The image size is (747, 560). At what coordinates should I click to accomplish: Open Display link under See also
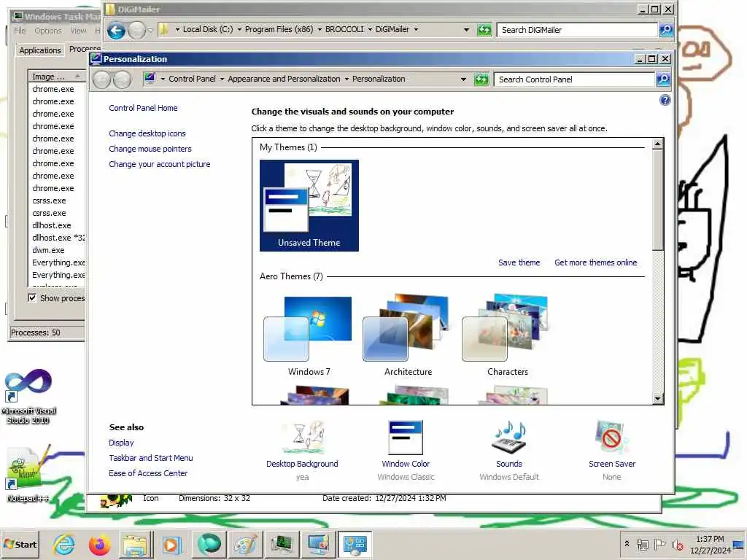pos(121,443)
